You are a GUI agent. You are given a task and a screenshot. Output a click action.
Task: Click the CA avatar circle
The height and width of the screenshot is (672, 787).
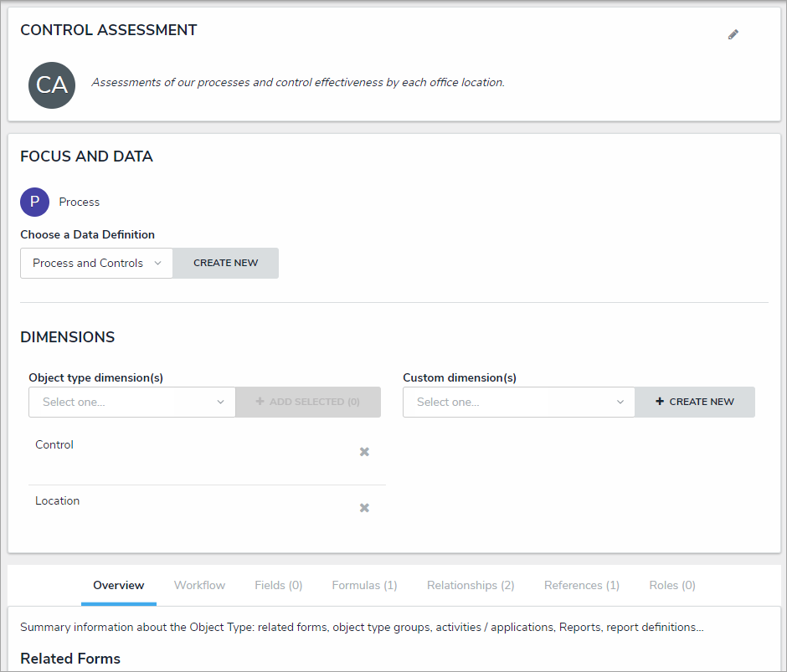coord(52,85)
